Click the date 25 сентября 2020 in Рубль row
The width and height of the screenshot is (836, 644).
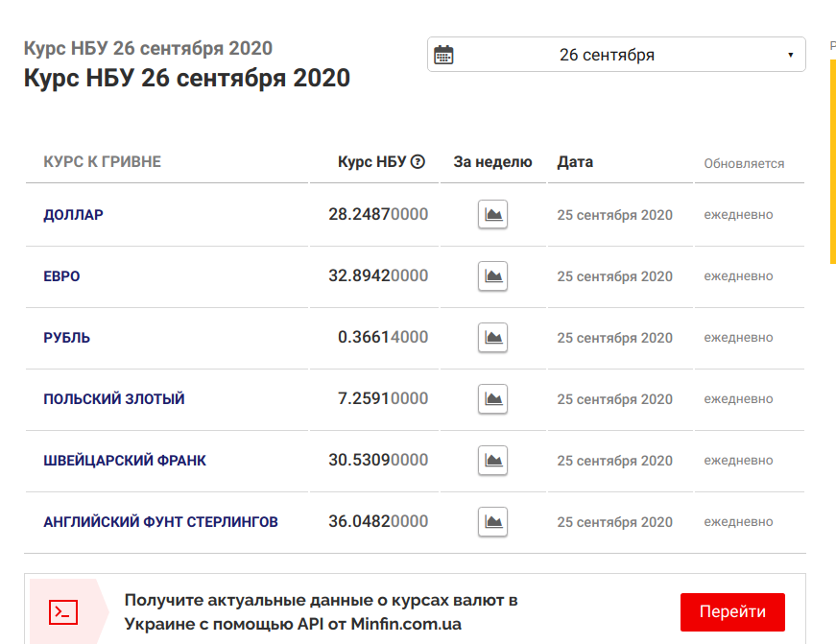coord(614,338)
